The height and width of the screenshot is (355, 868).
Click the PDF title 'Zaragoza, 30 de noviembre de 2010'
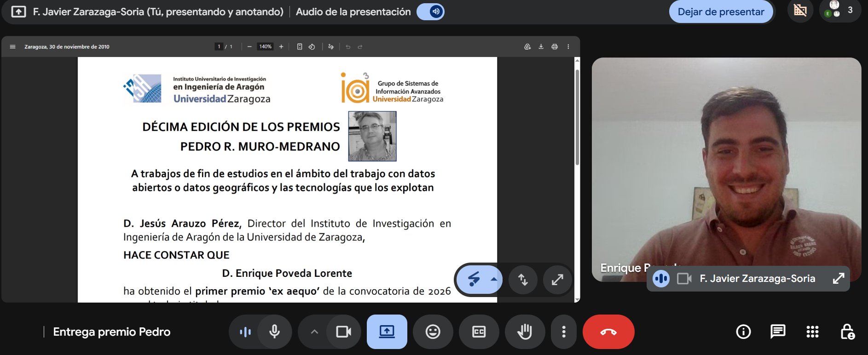coord(67,46)
